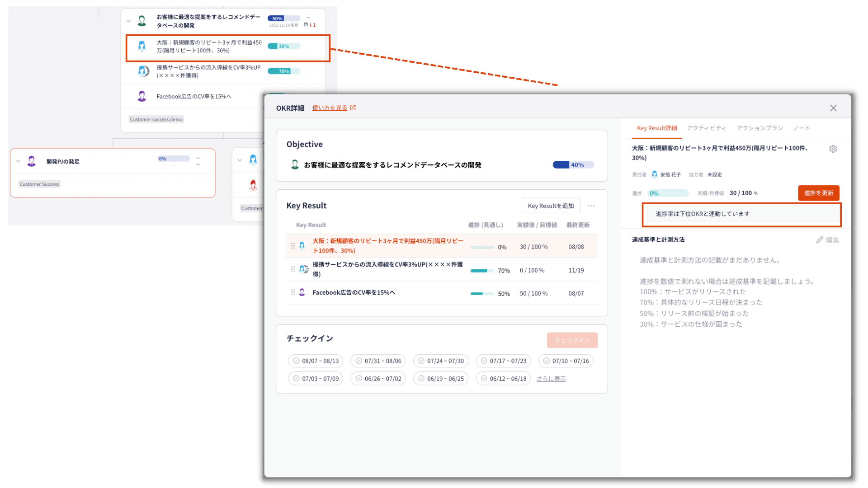Toggle the 08/07 ~ 08/13 check-in chip

pos(316,361)
